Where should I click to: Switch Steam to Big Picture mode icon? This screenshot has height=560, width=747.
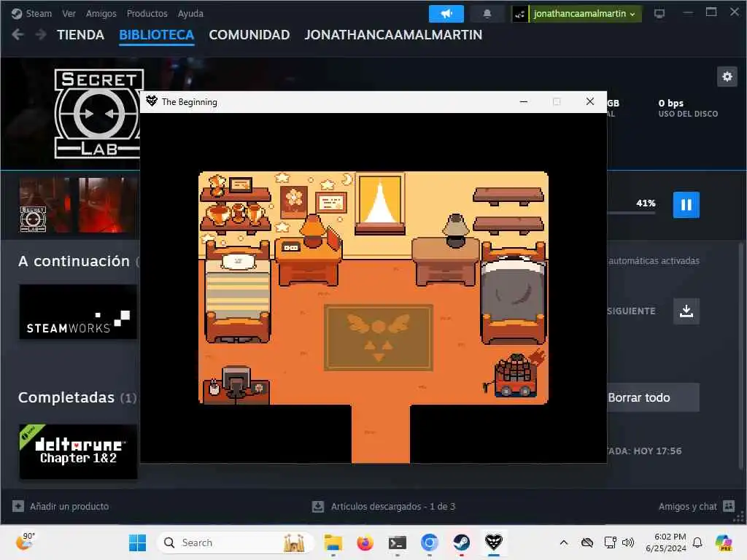659,13
